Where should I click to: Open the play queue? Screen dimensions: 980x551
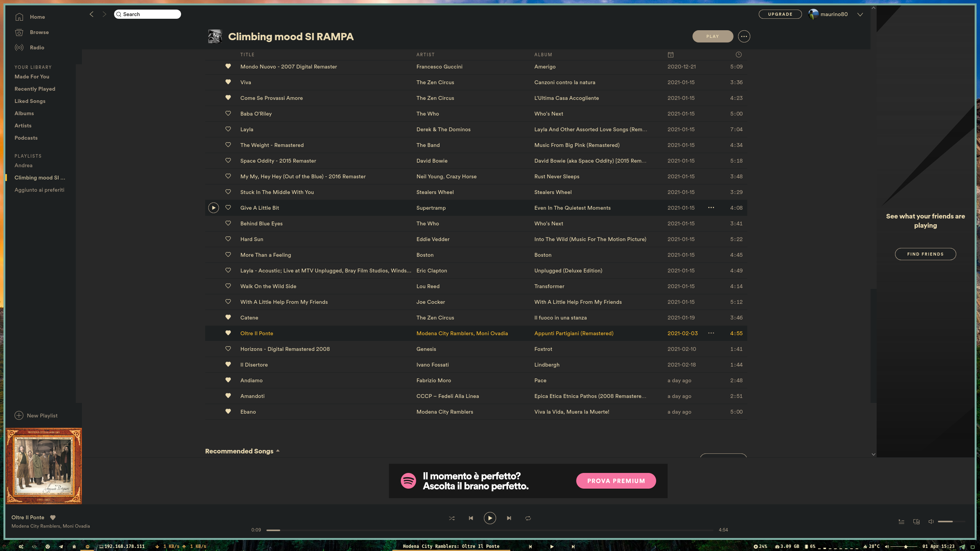pyautogui.click(x=901, y=522)
